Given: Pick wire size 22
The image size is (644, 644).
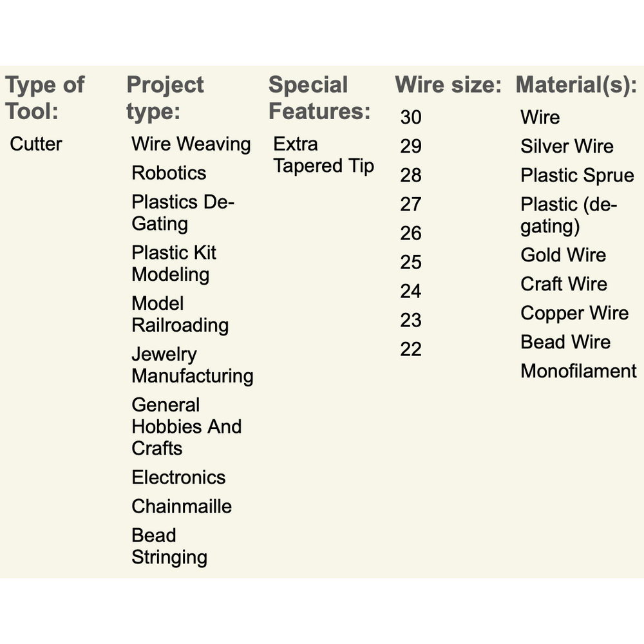Looking at the screenshot, I should click(x=411, y=349).
